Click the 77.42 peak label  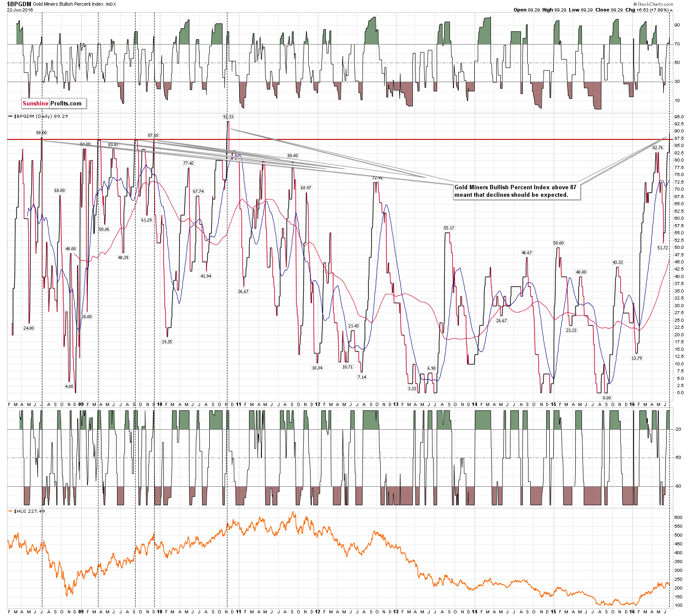189,163
